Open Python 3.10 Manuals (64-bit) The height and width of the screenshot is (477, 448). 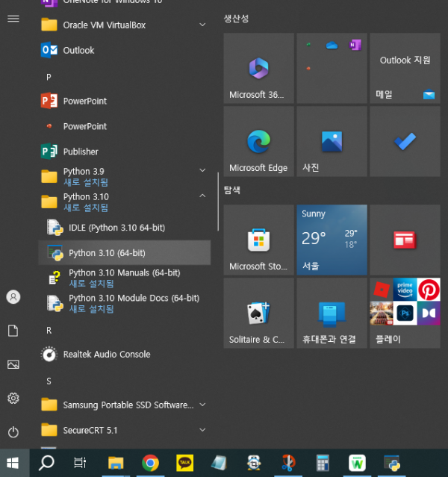pos(124,278)
